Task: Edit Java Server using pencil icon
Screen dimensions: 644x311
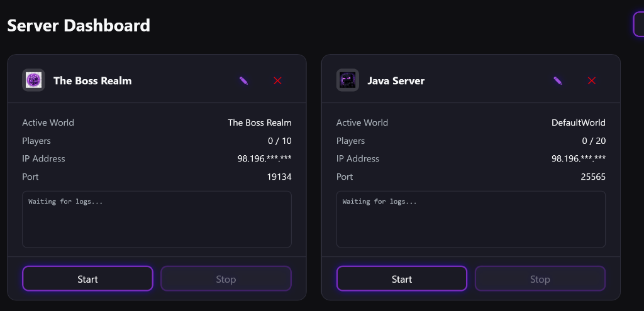Action: click(x=558, y=80)
